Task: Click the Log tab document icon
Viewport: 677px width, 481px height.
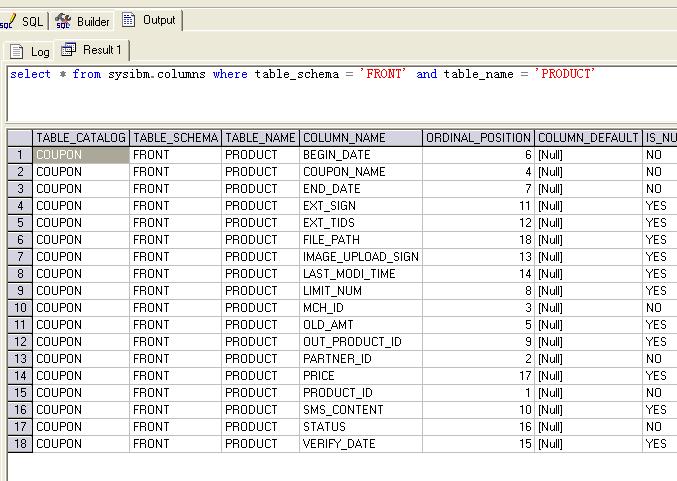Action: 17,51
